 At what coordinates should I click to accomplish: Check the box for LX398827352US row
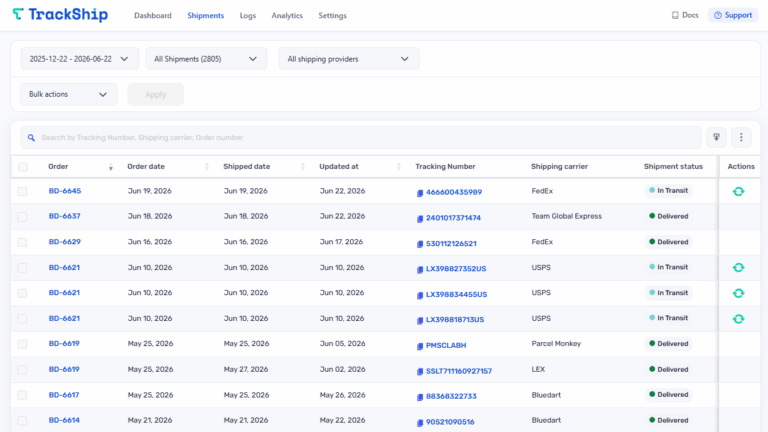pyautogui.click(x=22, y=267)
